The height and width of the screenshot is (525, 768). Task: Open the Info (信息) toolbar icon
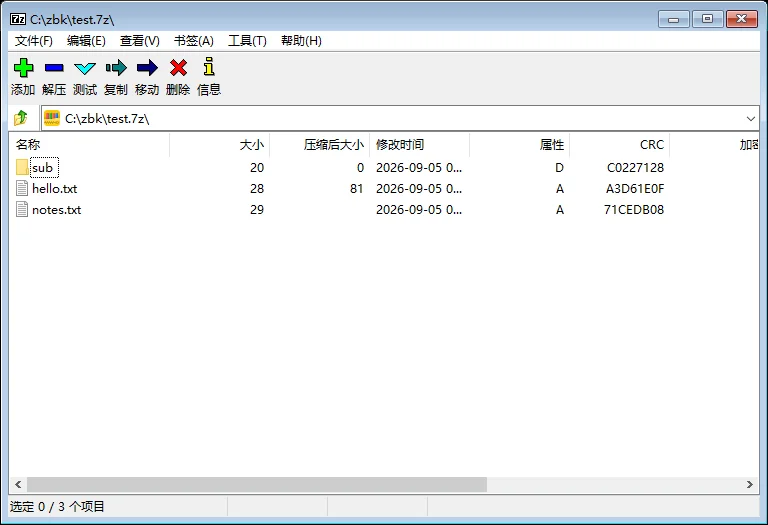209,67
